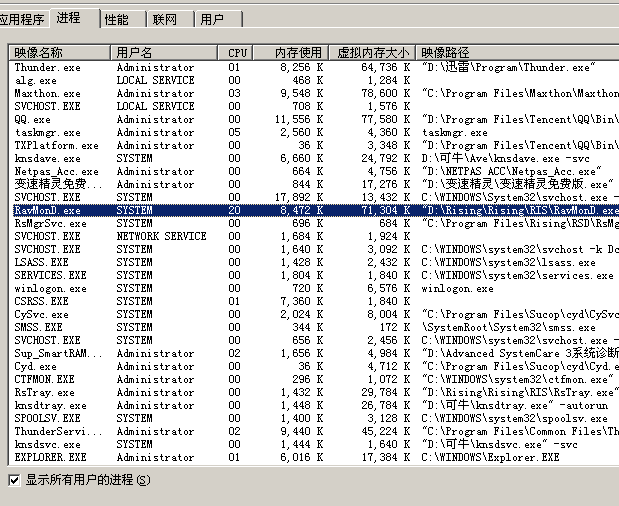The width and height of the screenshot is (619, 506).
Task: Click the 78,600 K virtual memory value
Action: pyautogui.click(x=386, y=94)
